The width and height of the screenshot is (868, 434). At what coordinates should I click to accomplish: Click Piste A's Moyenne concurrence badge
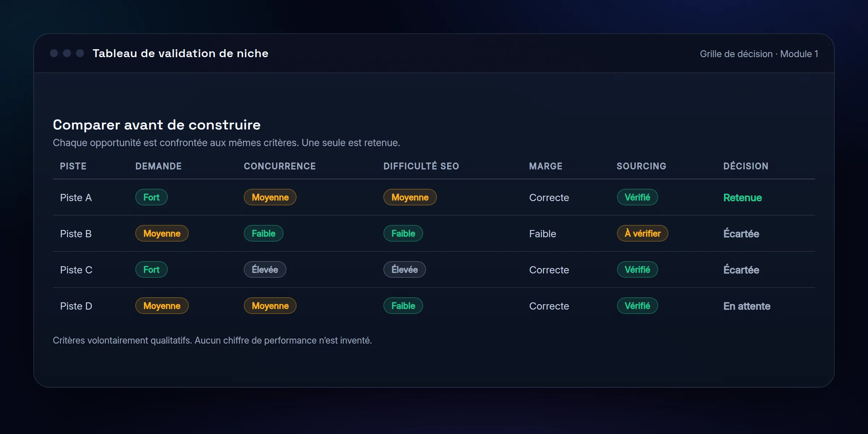point(270,197)
